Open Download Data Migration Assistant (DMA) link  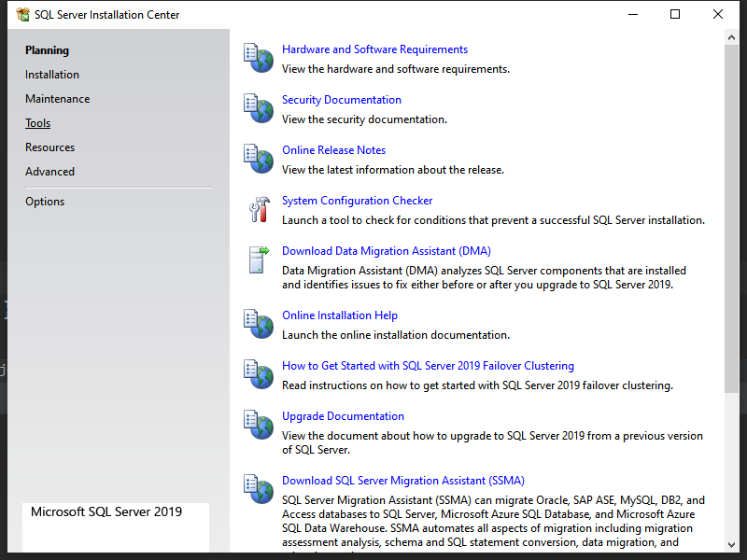(x=387, y=251)
